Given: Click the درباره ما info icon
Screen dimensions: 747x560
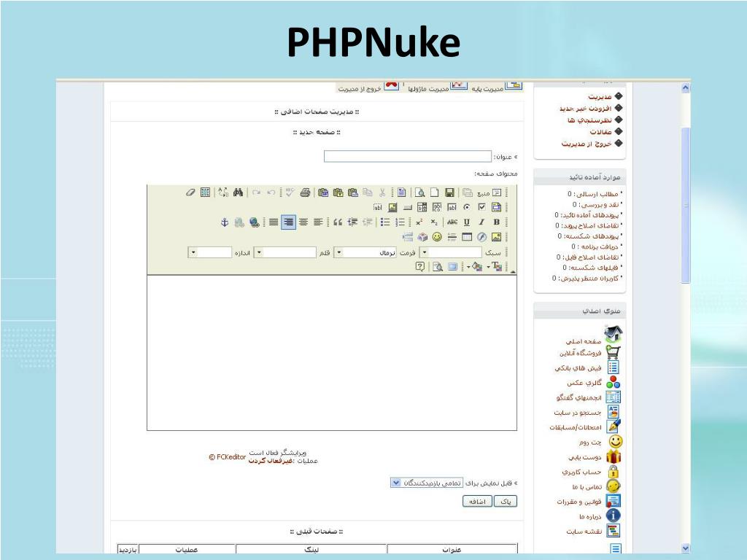Looking at the screenshot, I should [613, 516].
